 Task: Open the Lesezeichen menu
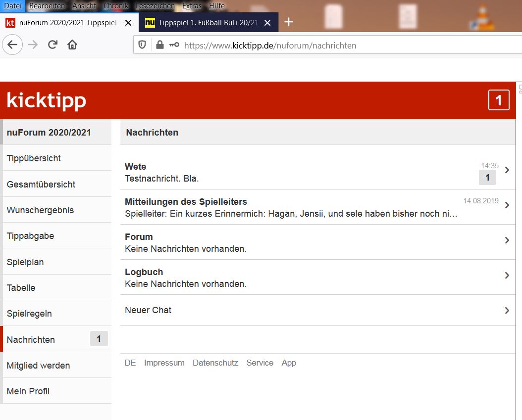click(155, 6)
